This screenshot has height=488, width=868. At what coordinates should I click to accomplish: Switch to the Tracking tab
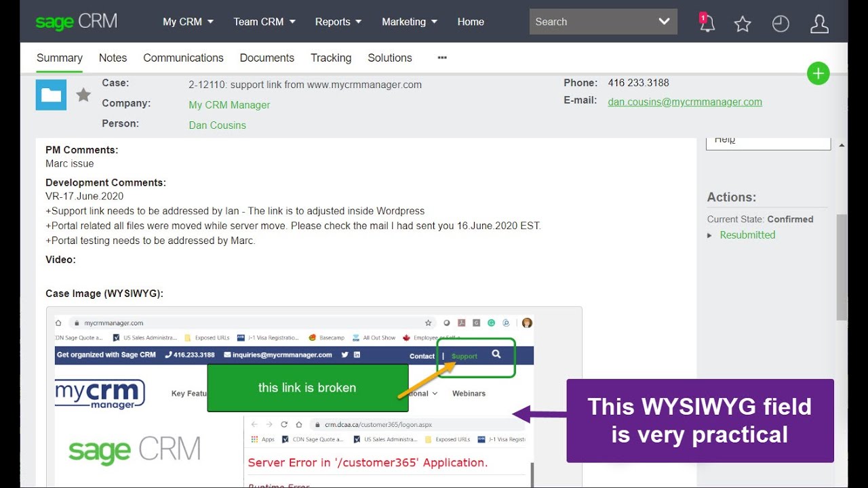click(x=331, y=58)
